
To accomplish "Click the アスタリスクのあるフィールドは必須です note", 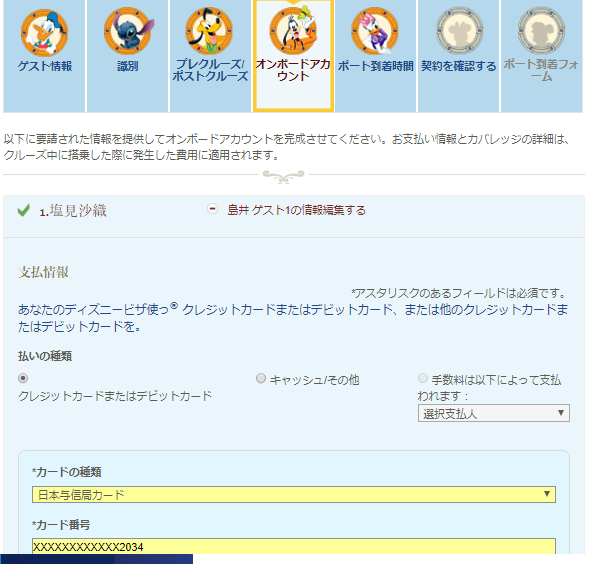I will [x=460, y=293].
